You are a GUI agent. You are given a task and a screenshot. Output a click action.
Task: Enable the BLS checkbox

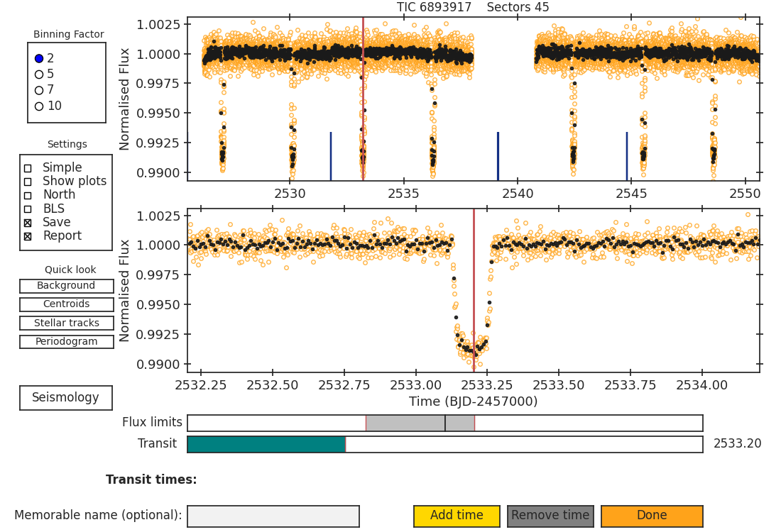click(28, 209)
